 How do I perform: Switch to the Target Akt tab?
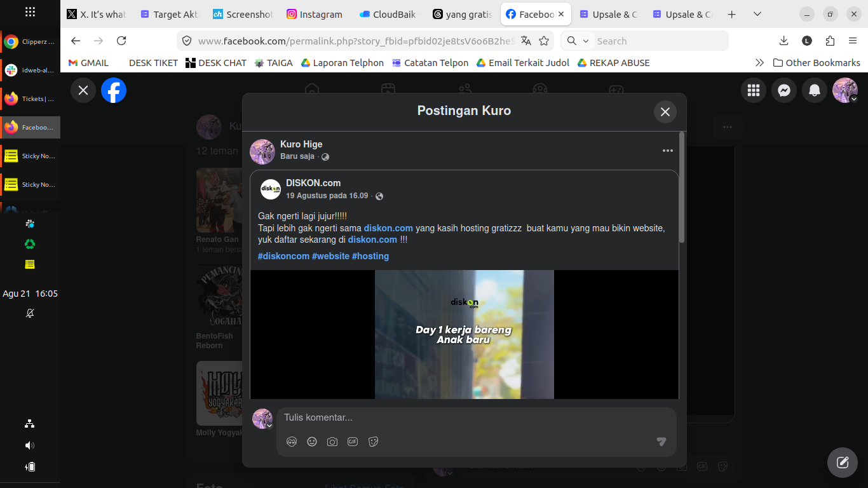point(170,14)
